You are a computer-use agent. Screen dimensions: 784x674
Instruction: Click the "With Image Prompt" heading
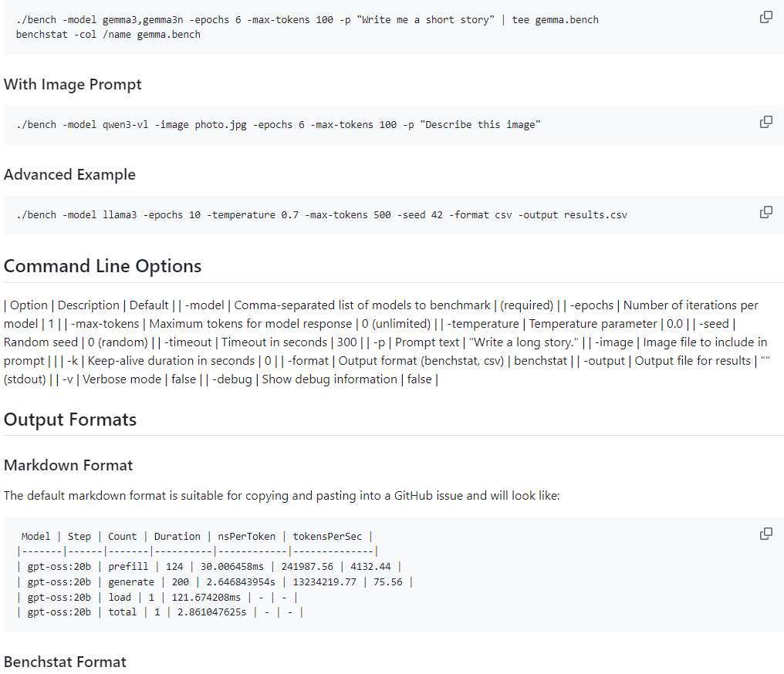point(73,84)
